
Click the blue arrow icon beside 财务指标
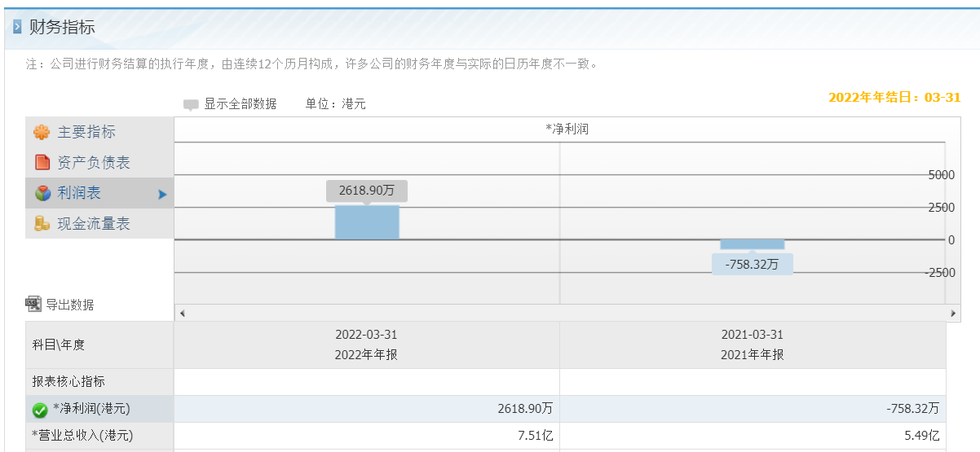point(17,28)
